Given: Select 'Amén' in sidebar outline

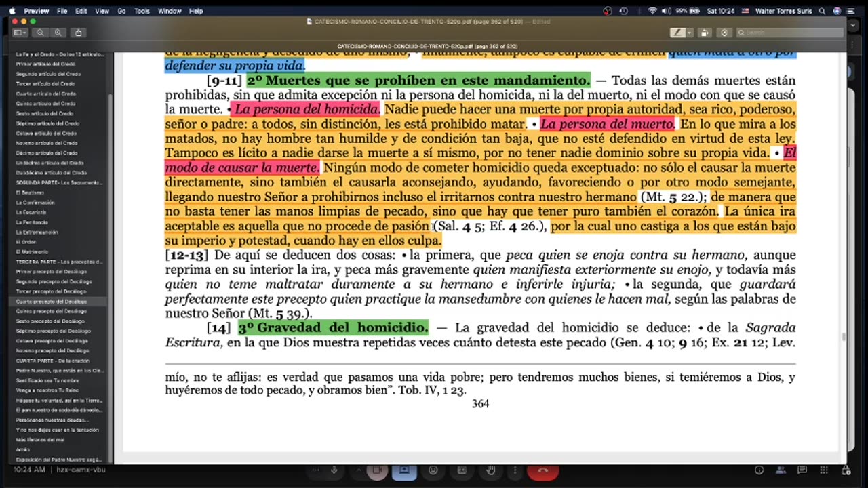Looking at the screenshot, I should pyautogui.click(x=22, y=449).
